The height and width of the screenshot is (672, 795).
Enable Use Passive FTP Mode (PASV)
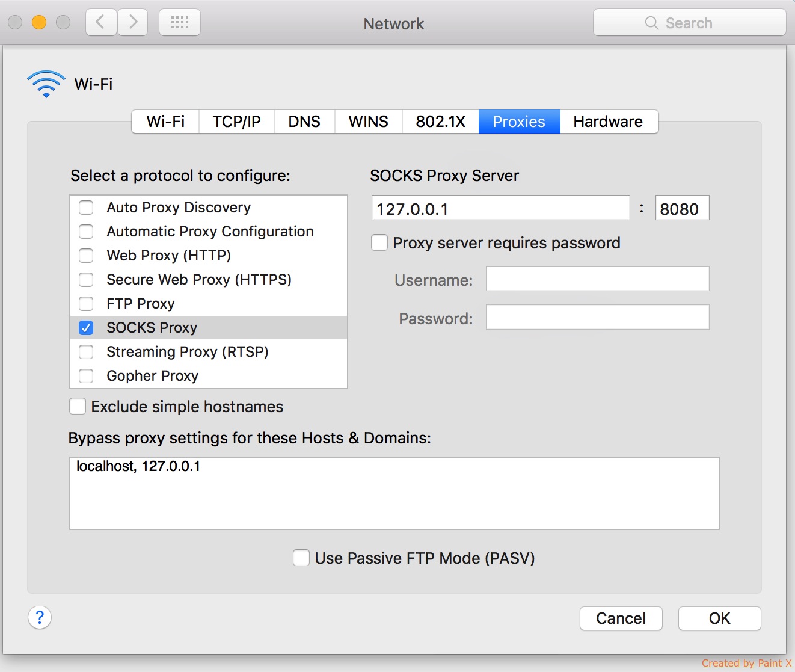pos(301,558)
